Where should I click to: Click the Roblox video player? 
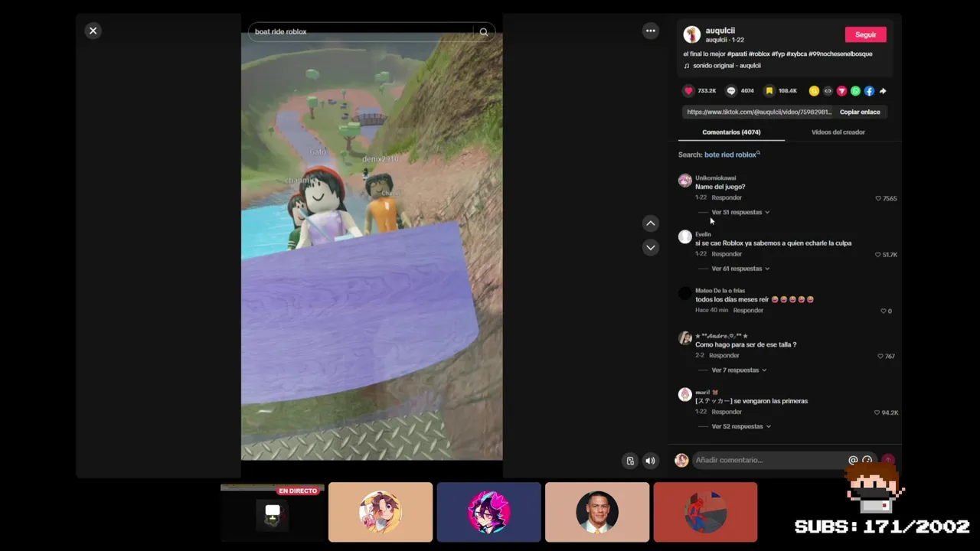371,245
